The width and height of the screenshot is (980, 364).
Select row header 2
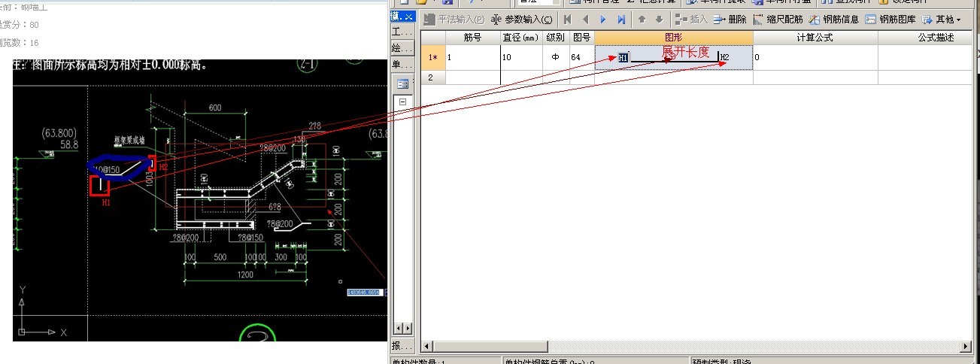click(x=432, y=77)
